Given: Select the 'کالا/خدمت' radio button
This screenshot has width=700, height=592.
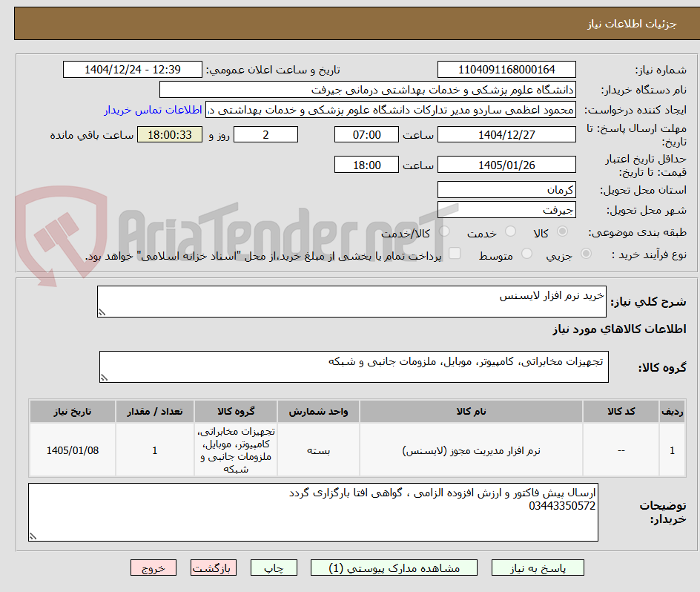Looking at the screenshot, I should click(x=444, y=231).
